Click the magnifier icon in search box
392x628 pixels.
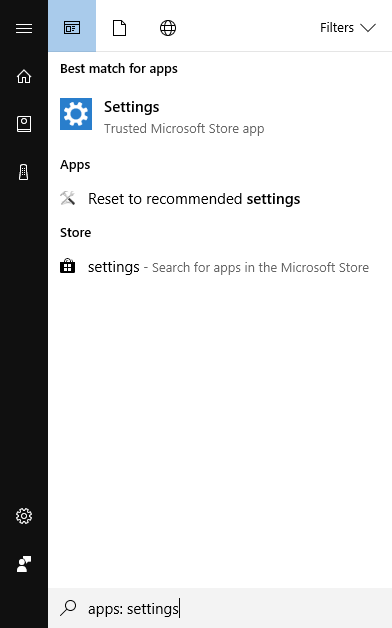[x=68, y=608]
